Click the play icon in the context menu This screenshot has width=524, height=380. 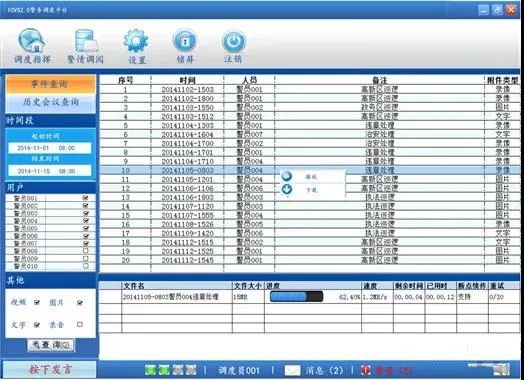286,176
